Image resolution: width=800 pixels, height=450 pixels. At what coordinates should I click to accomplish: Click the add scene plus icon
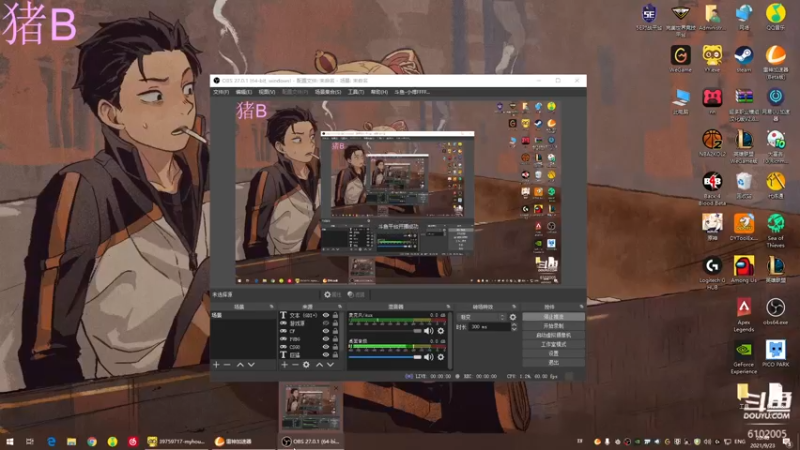(216, 365)
